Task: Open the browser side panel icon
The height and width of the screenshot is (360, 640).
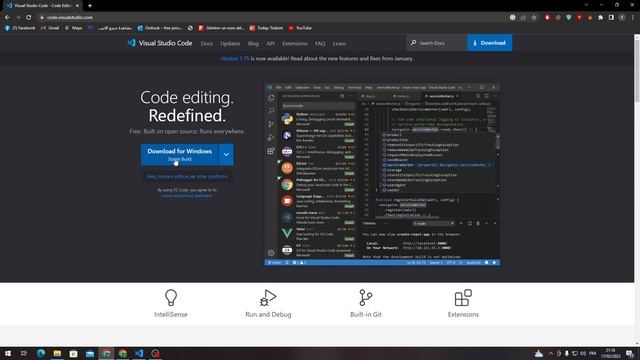Action: (611, 18)
